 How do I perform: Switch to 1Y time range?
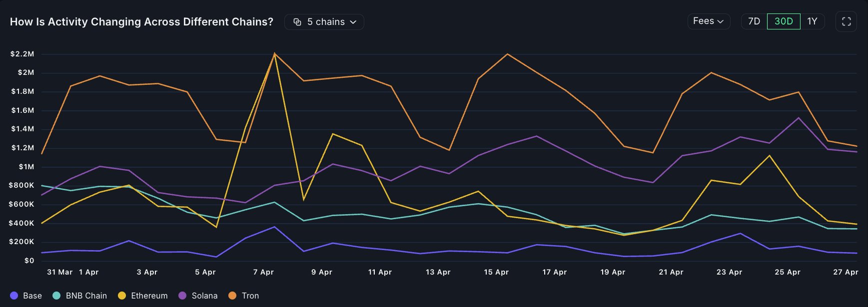pos(812,21)
